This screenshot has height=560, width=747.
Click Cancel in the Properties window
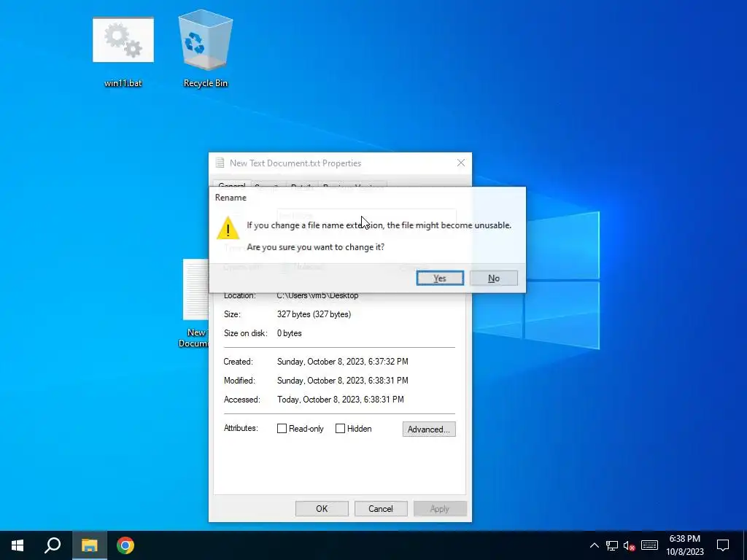(381, 508)
